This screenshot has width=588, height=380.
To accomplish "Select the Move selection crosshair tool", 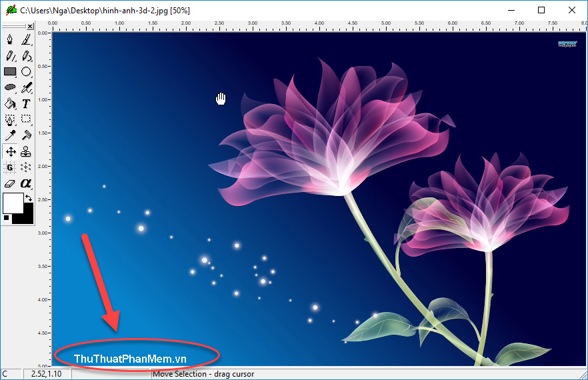I will coord(10,151).
